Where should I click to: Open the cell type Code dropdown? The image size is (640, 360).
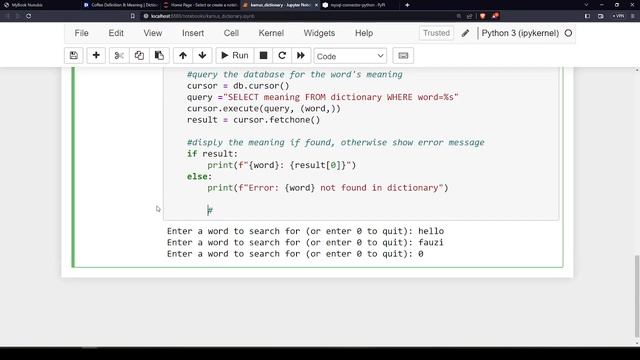click(x=350, y=56)
